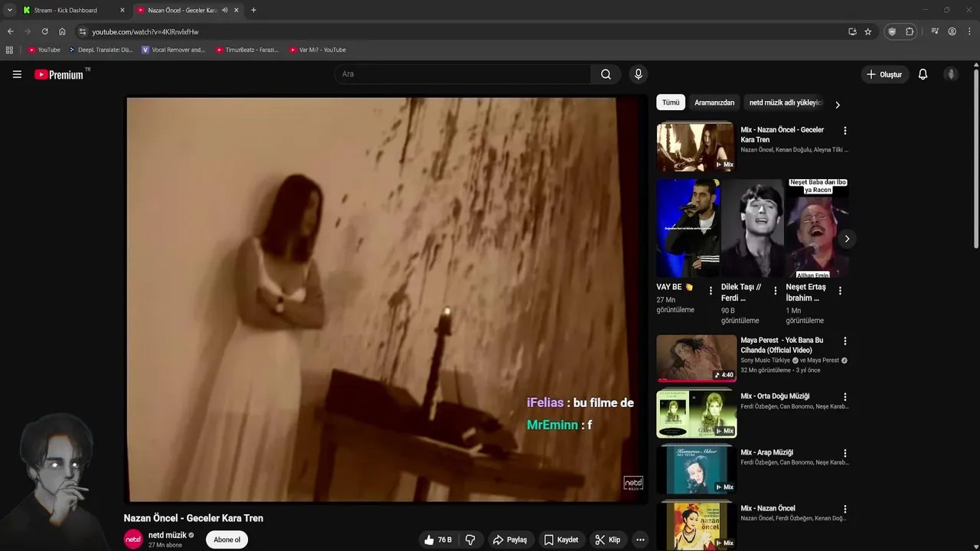Open TimurBeatz bookmark

coord(247,50)
